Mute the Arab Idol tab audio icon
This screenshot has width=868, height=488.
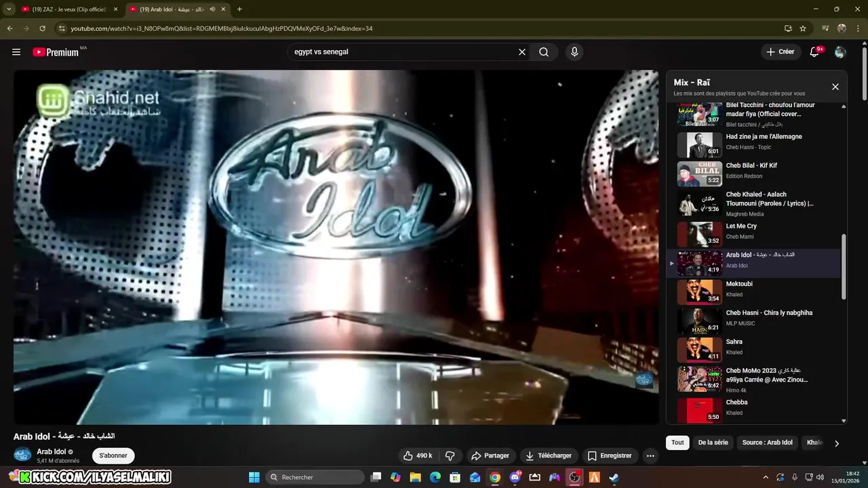212,9
